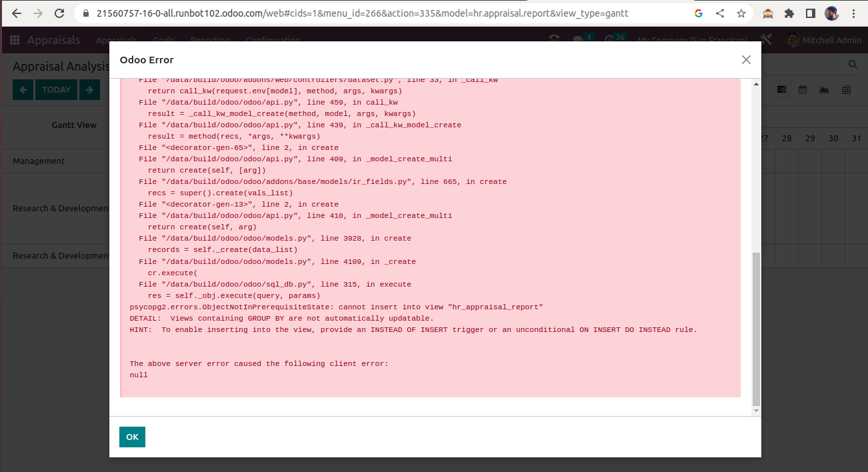Click the 'Gantt View' header label
Screen dimensions: 868x472
tap(74, 125)
